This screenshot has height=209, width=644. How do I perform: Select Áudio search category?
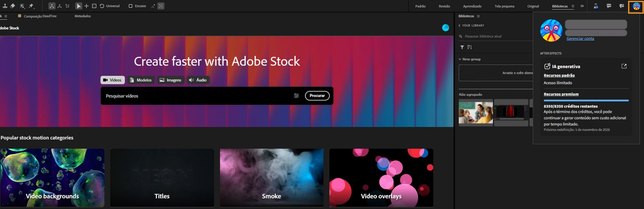coord(198,80)
